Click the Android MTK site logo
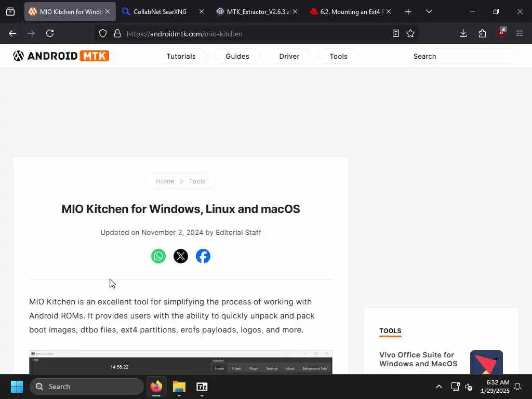The width and height of the screenshot is (532, 399). [61, 56]
